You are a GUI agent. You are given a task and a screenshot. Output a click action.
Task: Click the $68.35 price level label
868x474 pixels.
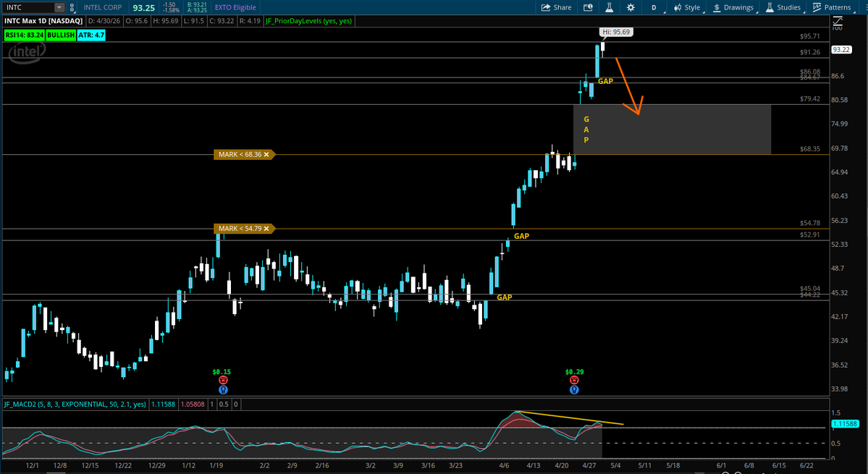point(810,149)
